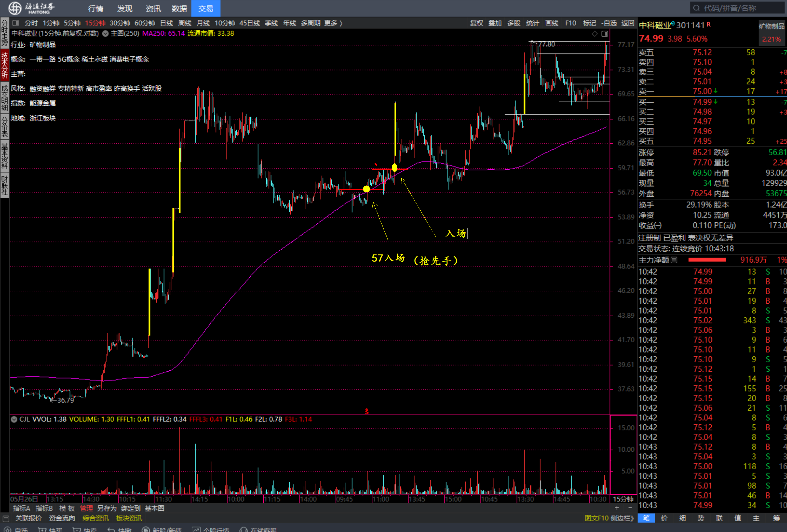Open the 数据 top menu
787x532 pixels.
click(x=179, y=8)
